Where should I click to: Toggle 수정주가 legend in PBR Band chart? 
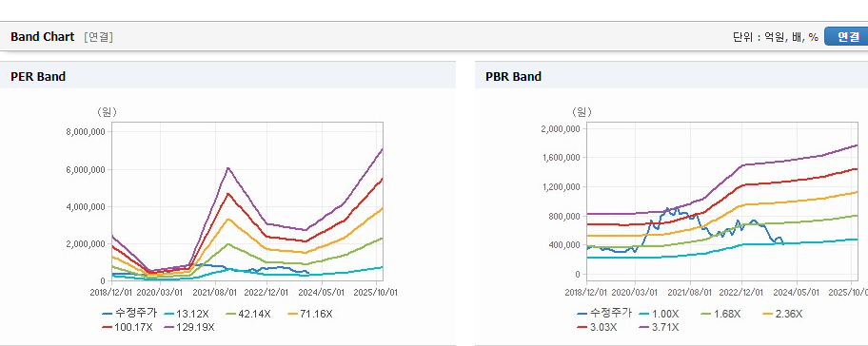(603, 314)
